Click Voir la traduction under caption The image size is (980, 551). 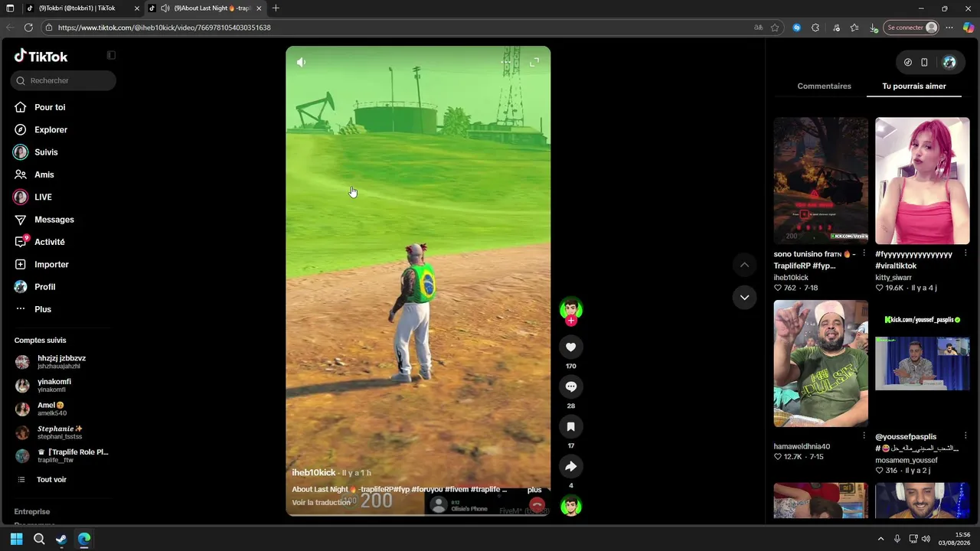[322, 503]
